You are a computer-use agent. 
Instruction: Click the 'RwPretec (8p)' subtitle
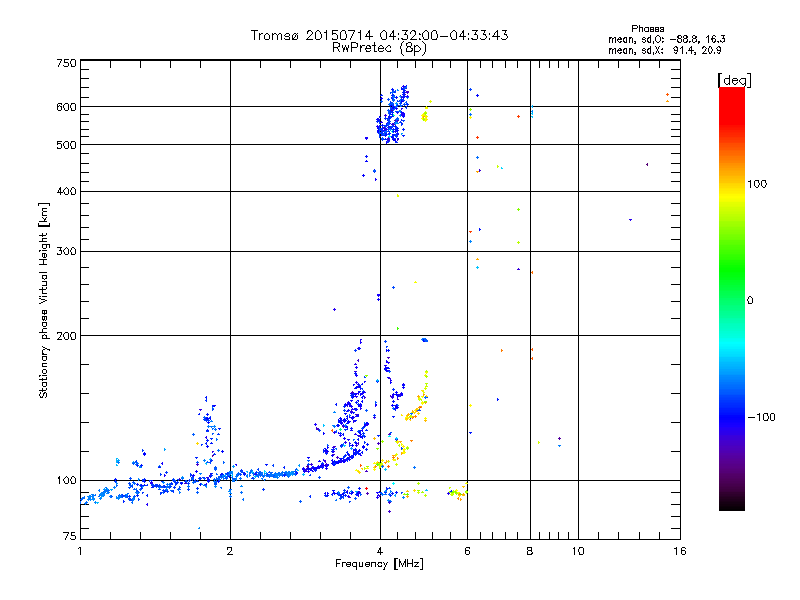[379, 48]
